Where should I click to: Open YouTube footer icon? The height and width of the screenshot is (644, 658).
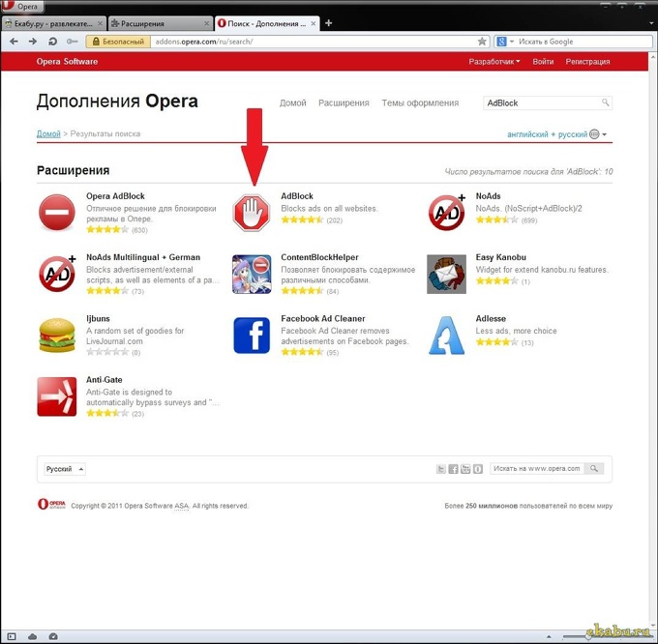click(465, 469)
